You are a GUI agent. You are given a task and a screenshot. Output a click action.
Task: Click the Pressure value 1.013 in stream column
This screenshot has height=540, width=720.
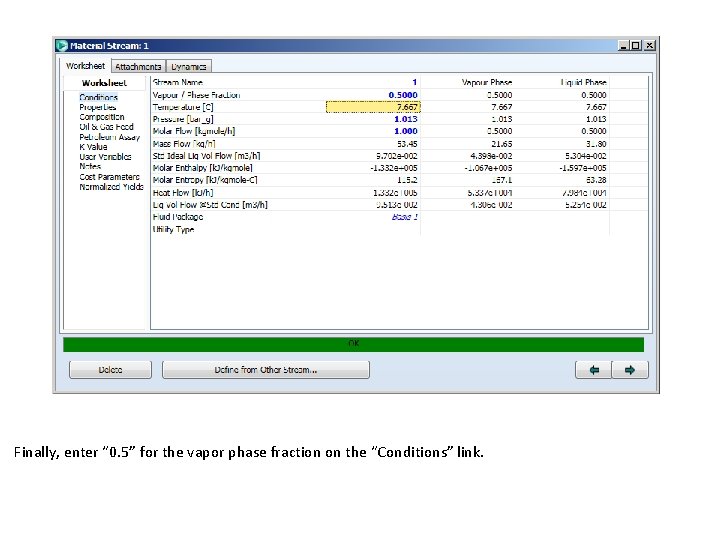pyautogui.click(x=406, y=119)
